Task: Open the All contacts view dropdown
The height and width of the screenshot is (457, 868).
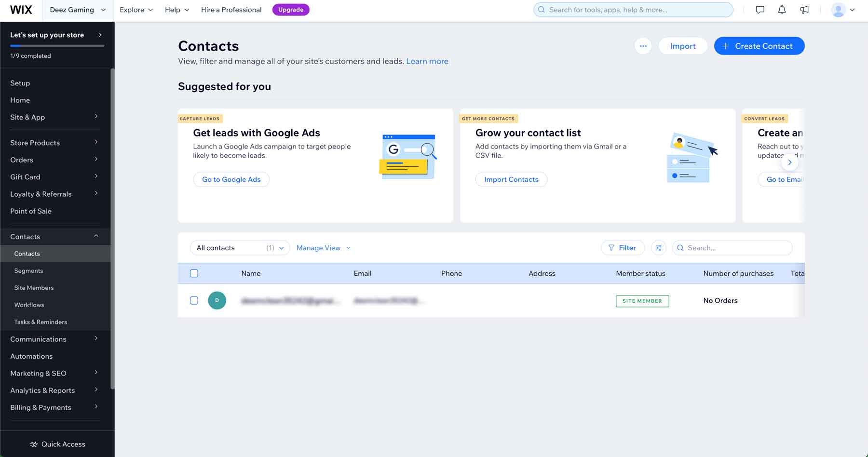Action: (240, 248)
